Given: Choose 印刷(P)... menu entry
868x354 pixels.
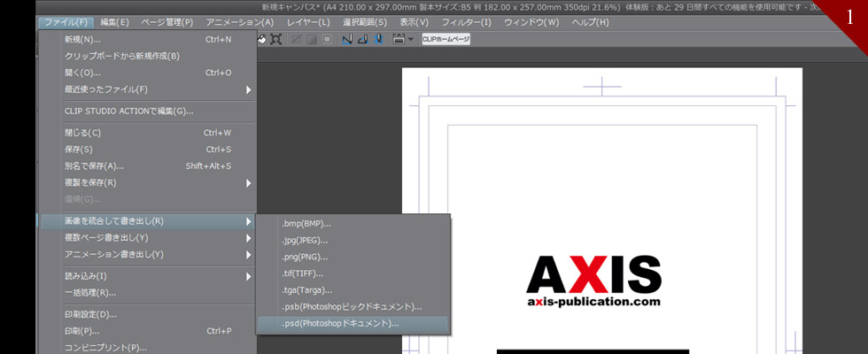Looking at the screenshot, I should pyautogui.click(x=148, y=331).
